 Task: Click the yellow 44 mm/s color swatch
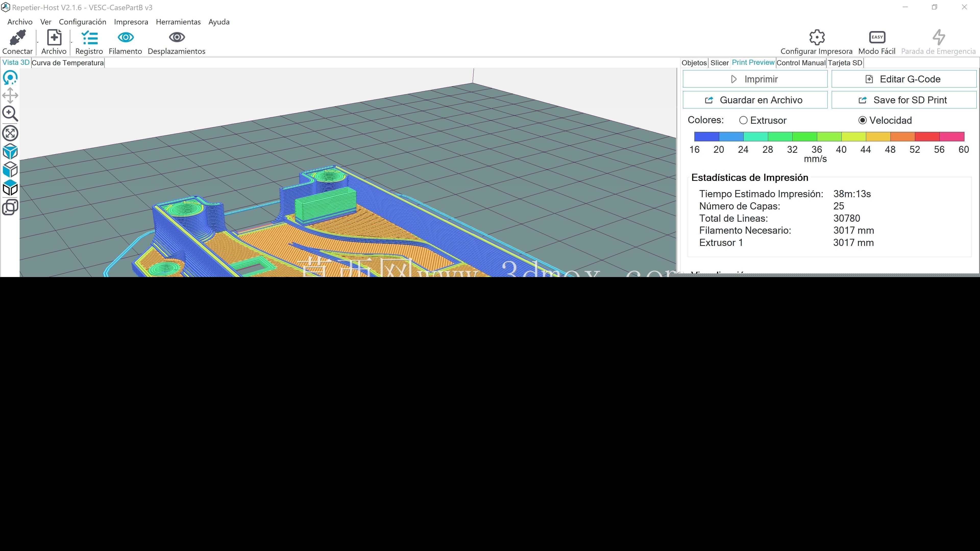[878, 136]
